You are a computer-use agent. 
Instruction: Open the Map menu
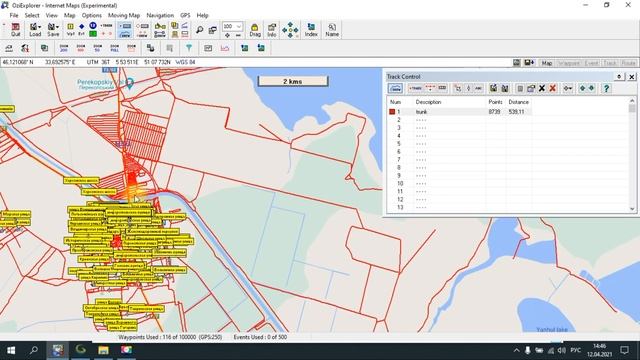point(69,15)
